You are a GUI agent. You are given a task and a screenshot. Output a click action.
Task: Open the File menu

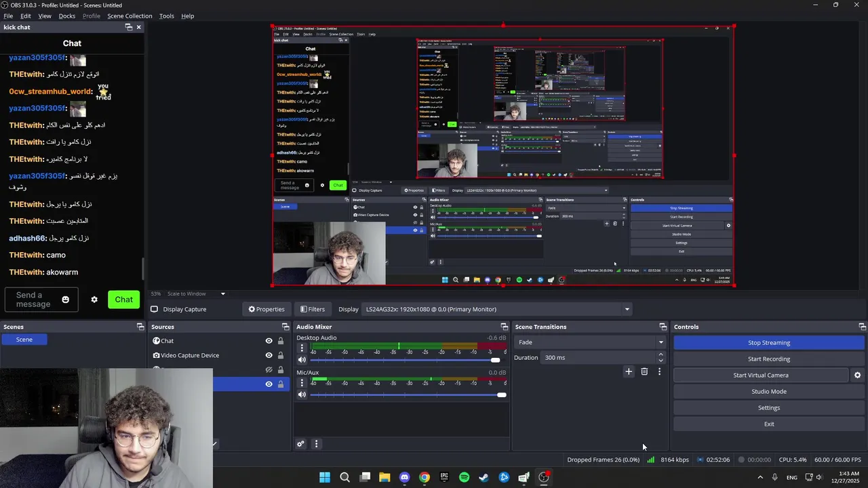click(x=8, y=16)
